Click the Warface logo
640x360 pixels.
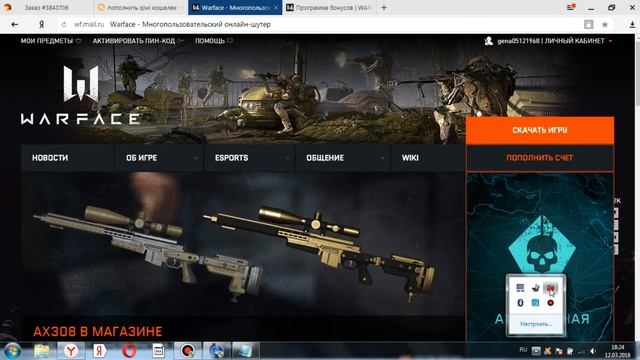80,95
